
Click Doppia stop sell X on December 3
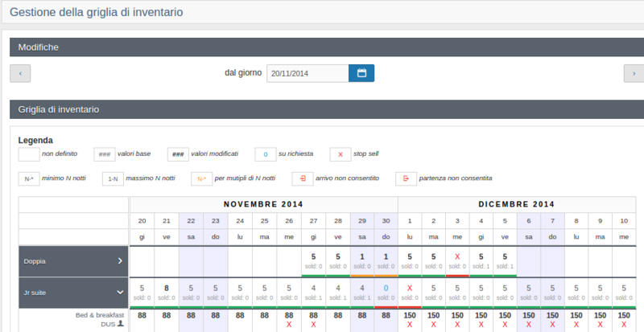pyautogui.click(x=456, y=256)
